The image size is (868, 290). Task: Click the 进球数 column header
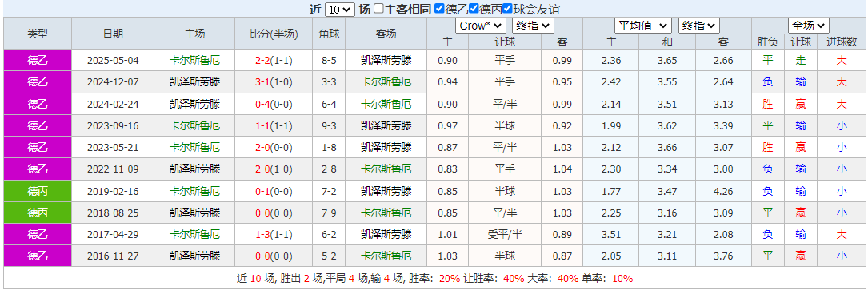tap(842, 42)
